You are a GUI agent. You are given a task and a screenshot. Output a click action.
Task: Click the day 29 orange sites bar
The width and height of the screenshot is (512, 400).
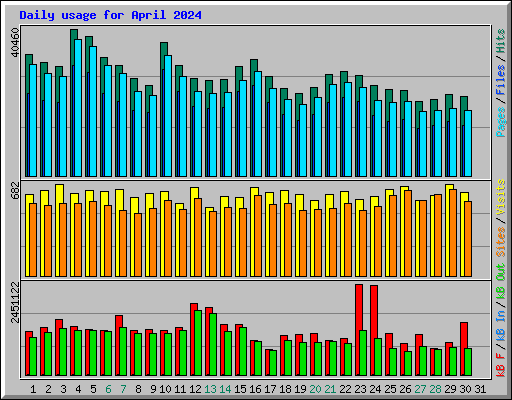[x=453, y=233]
